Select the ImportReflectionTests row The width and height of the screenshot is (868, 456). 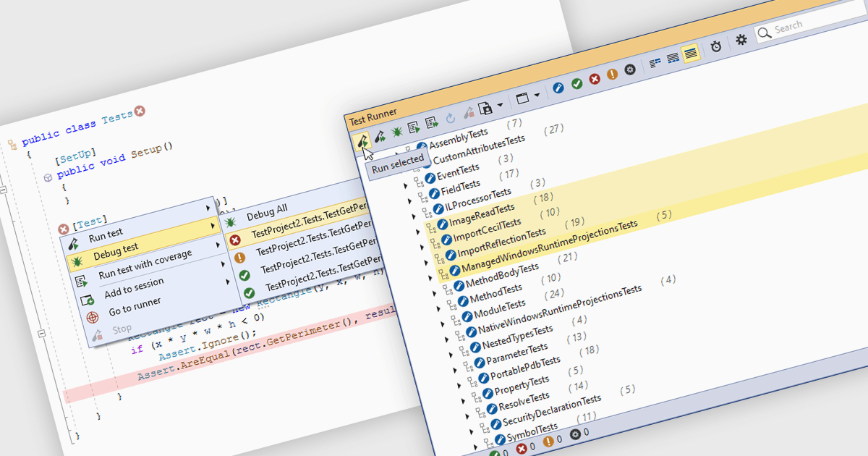(501, 243)
